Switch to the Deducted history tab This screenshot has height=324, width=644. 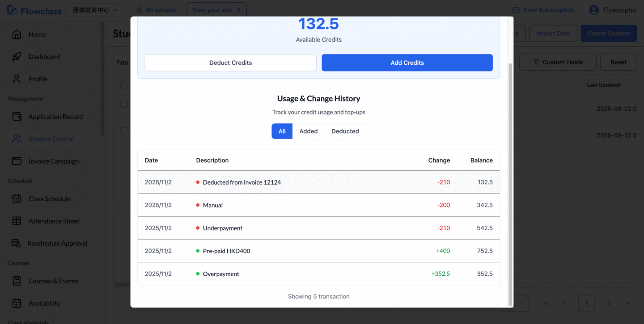345,131
